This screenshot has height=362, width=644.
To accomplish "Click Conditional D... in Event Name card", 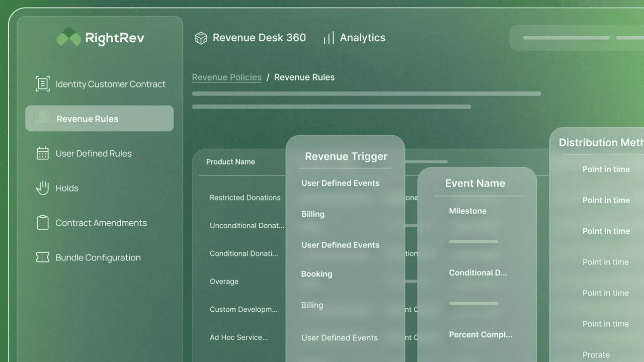I will (478, 273).
